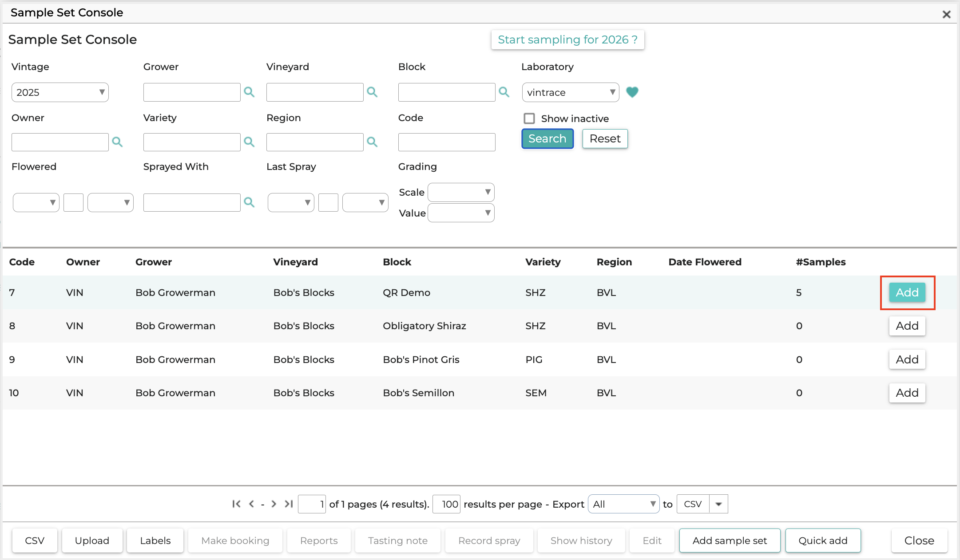Go to the previous results page
The image size is (960, 560).
tap(251, 504)
